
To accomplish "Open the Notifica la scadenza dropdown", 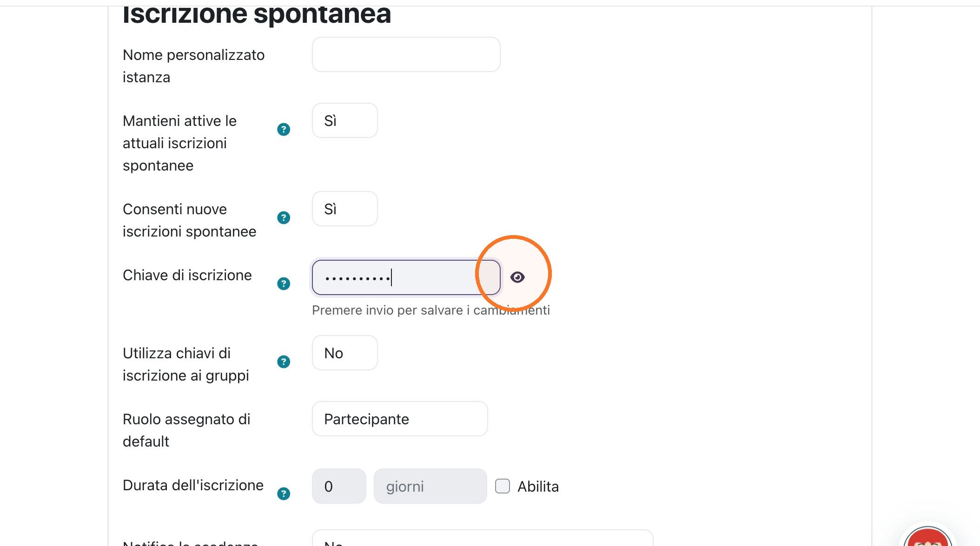I will pos(483,538).
